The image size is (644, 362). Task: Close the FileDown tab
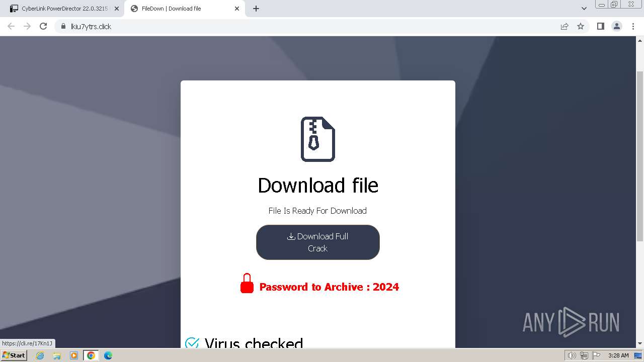[237, 9]
